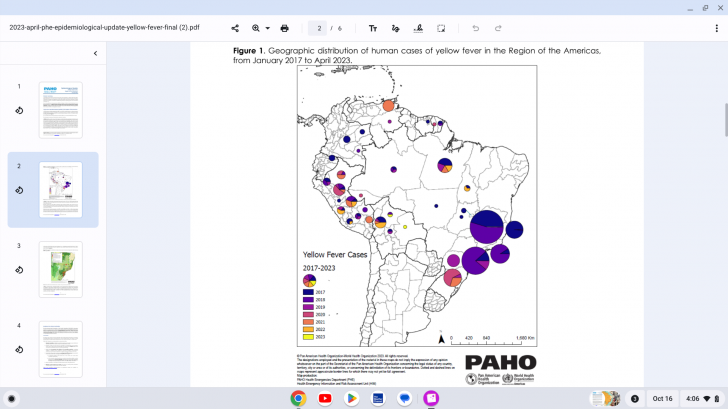Open YouTube app from the shelf

click(325, 398)
